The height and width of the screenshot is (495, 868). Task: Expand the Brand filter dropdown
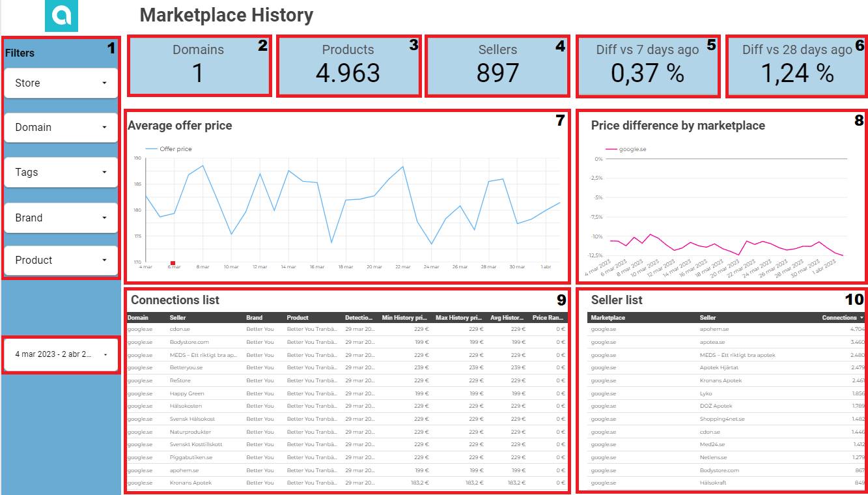pyautogui.click(x=61, y=218)
